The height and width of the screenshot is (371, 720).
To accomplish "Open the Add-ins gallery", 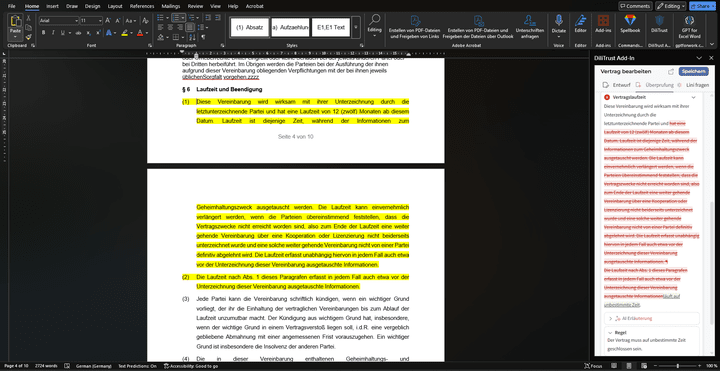I will (x=603, y=24).
